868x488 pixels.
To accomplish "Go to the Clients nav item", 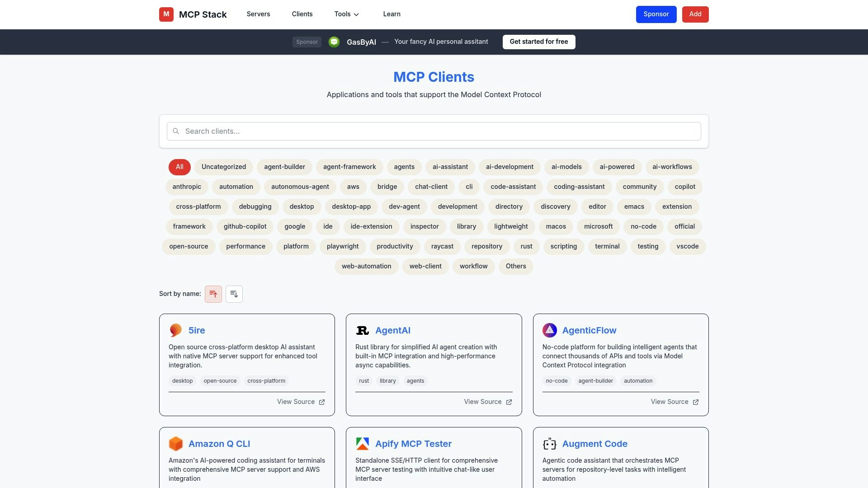I will point(302,14).
